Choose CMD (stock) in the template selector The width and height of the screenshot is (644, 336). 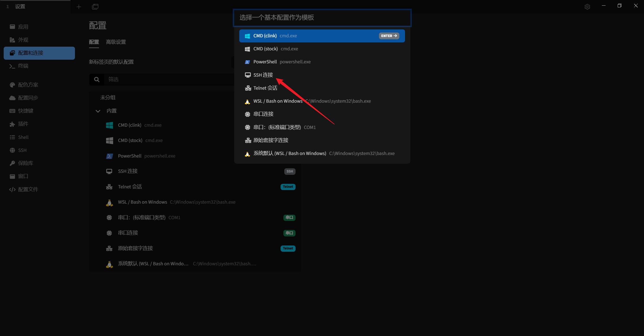[x=322, y=49]
